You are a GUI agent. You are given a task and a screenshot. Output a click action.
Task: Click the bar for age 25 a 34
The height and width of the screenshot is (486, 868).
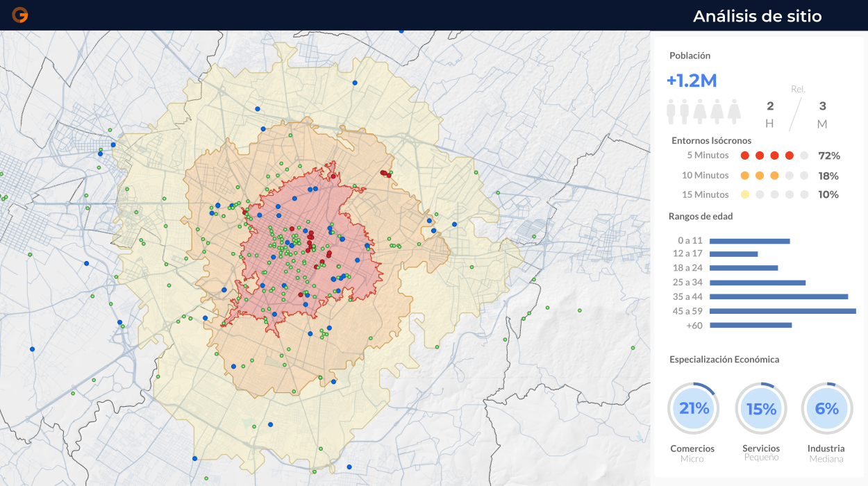point(758,283)
